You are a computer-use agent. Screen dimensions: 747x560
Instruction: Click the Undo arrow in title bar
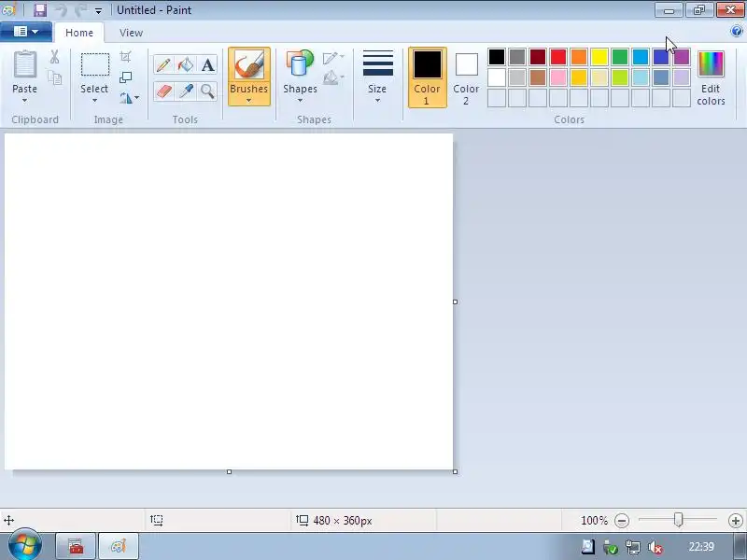pyautogui.click(x=61, y=10)
